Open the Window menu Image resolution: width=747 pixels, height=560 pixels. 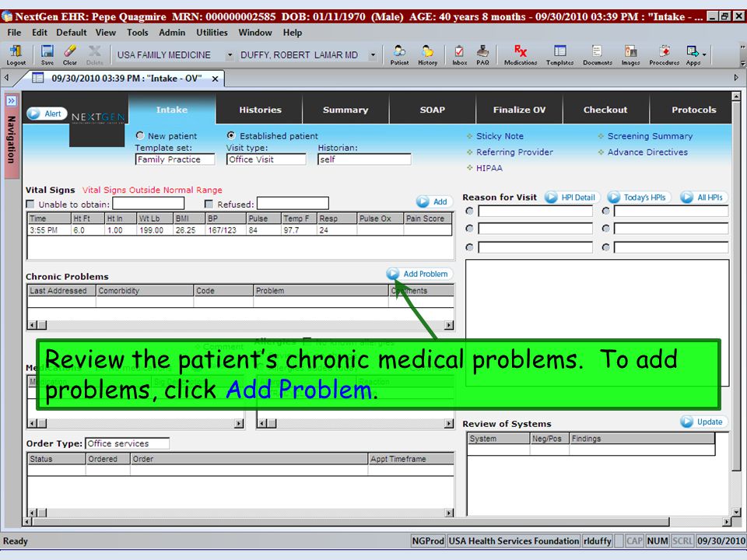tap(255, 33)
